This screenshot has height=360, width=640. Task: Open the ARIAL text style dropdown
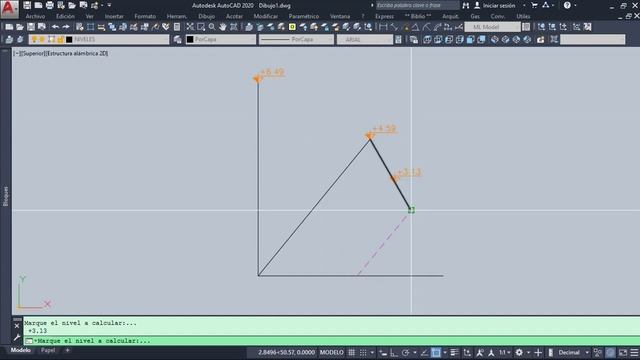pos(365,39)
